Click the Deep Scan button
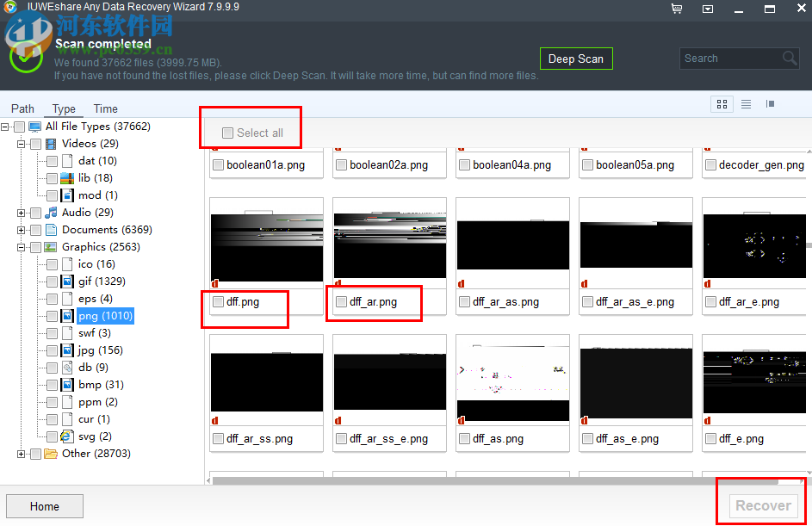Viewport: 812px width, 526px height. tap(575, 58)
